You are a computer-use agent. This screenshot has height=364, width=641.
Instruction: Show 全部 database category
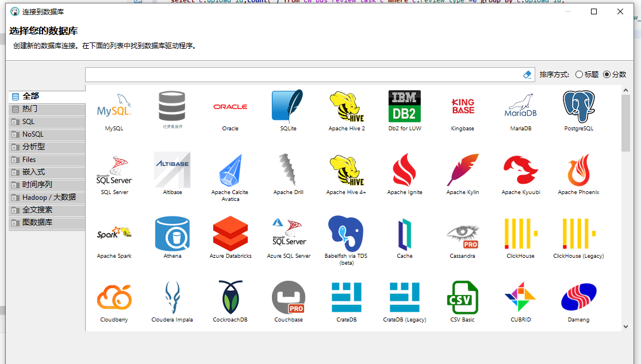(47, 96)
